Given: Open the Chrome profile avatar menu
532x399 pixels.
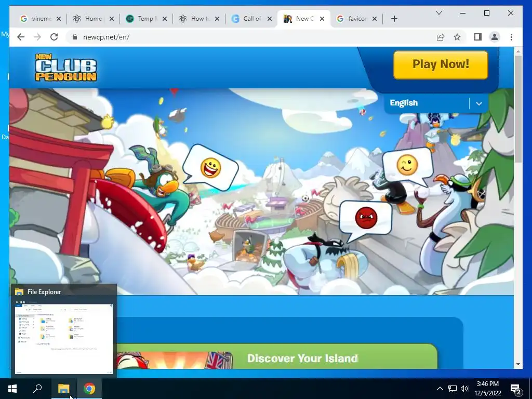Looking at the screenshot, I should tap(495, 37).
